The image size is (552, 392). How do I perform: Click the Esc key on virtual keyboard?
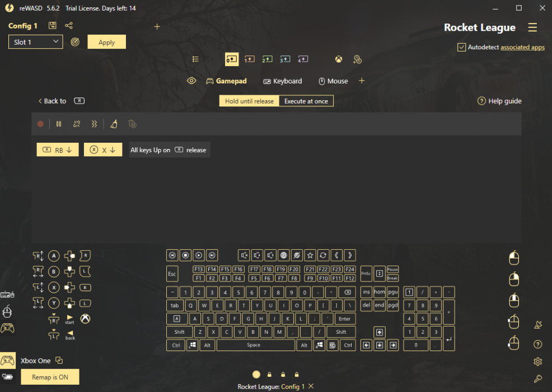point(172,274)
